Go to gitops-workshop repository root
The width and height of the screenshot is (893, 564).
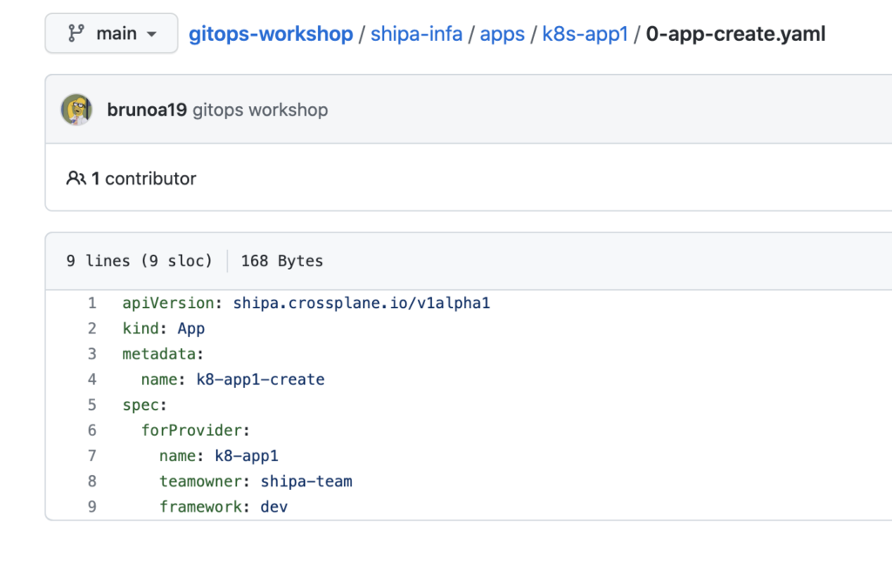[x=271, y=34]
